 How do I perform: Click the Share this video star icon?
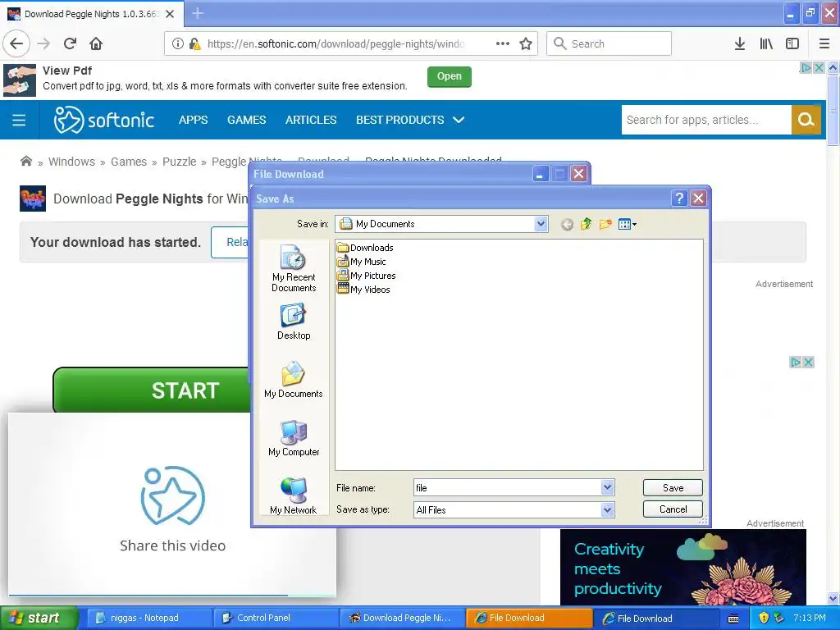pos(172,495)
